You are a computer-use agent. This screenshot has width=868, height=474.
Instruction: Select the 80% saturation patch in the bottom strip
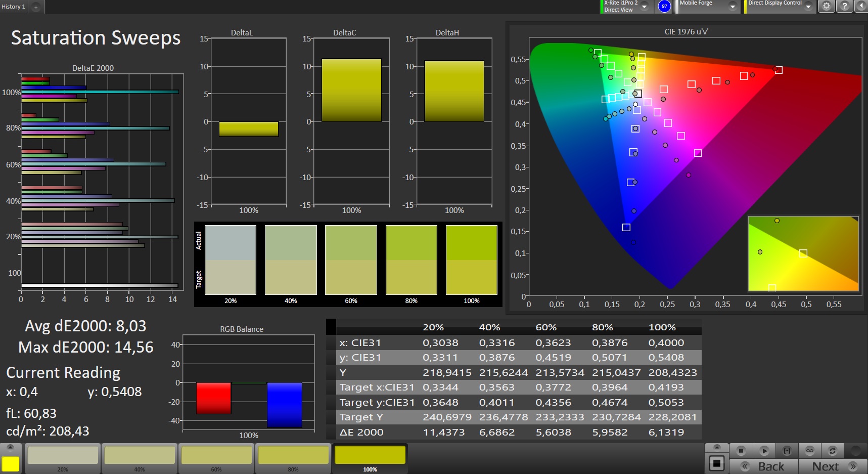293,458
